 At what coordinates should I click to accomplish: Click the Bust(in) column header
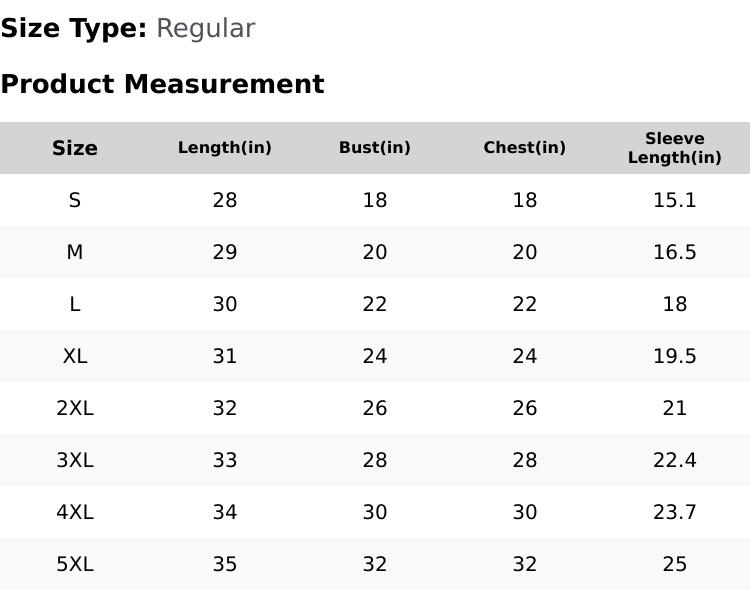tap(375, 148)
